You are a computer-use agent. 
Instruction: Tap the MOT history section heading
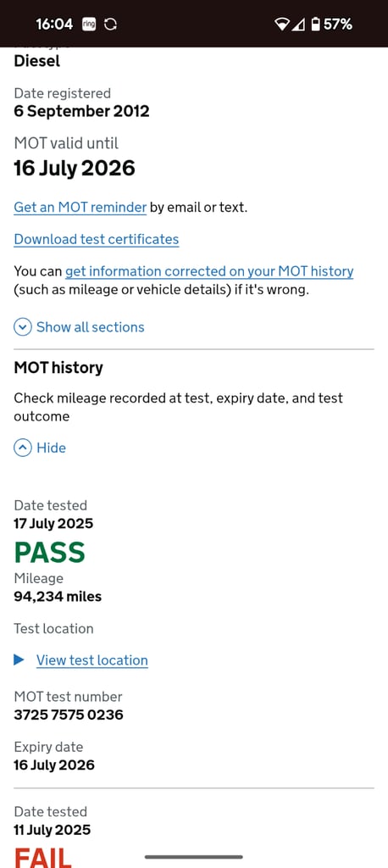[x=58, y=368]
